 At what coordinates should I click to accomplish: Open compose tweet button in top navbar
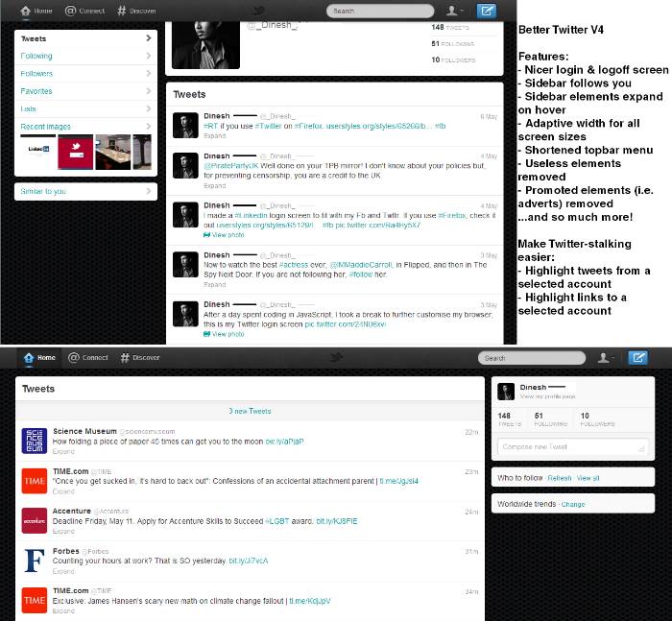(x=487, y=11)
